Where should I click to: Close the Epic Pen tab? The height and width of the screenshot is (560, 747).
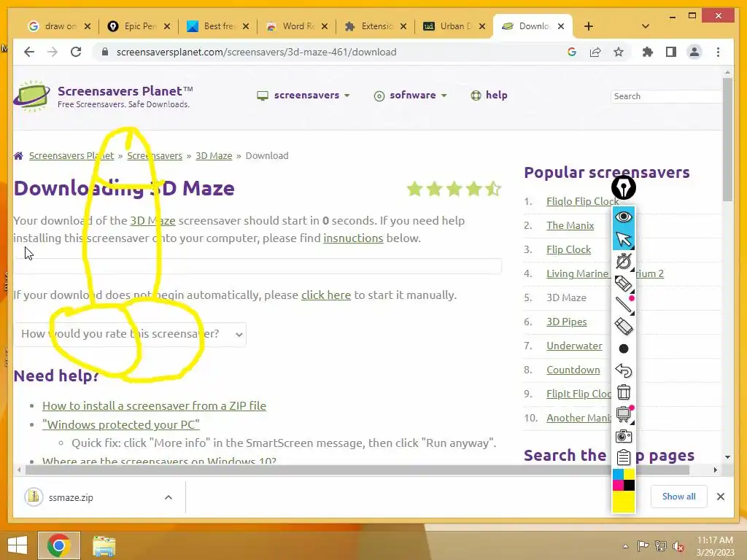[167, 26]
